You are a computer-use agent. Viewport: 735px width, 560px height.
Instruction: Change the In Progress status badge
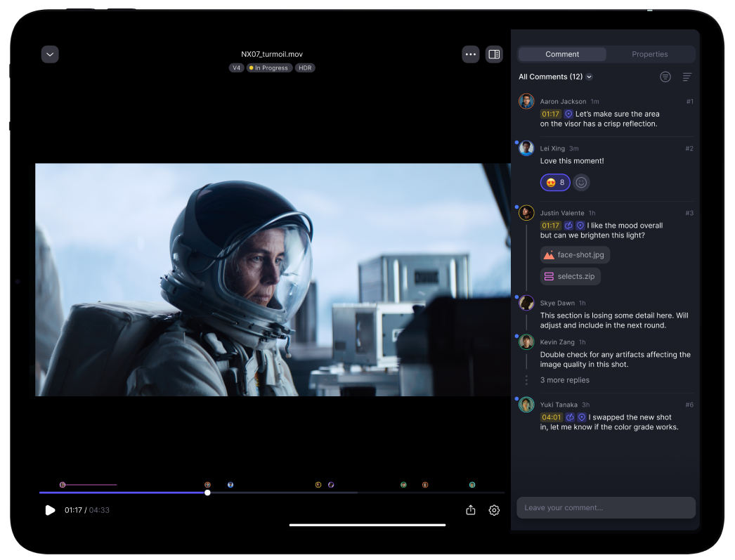pos(270,68)
